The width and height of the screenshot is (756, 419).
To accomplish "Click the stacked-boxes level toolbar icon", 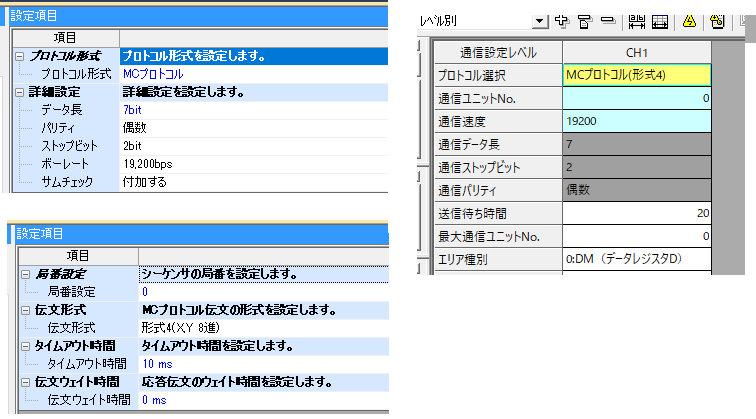I will point(584,21).
